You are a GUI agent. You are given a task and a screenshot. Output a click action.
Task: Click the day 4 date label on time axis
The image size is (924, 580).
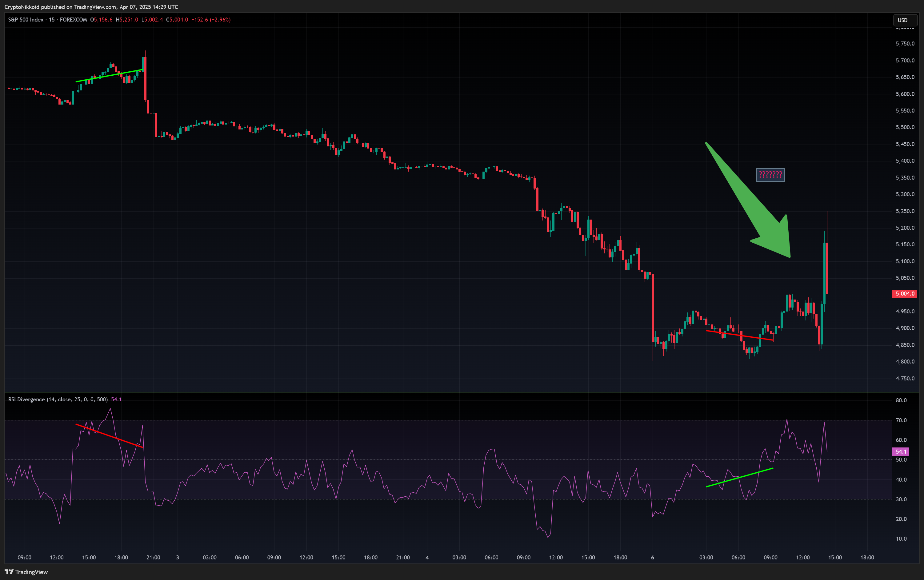pos(427,557)
